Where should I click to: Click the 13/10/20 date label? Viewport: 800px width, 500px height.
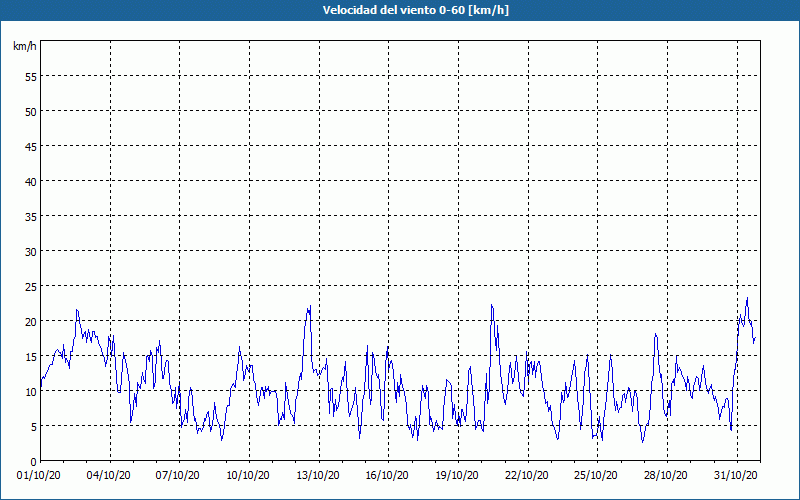(318, 475)
